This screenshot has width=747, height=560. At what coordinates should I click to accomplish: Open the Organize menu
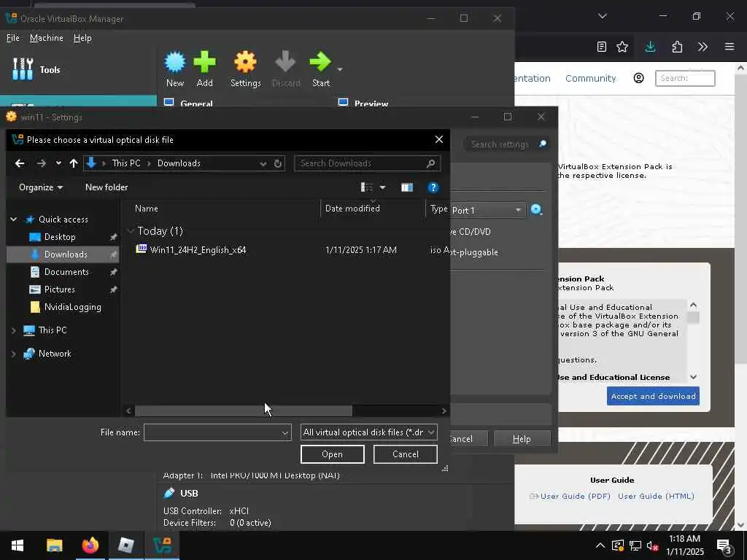(41, 187)
